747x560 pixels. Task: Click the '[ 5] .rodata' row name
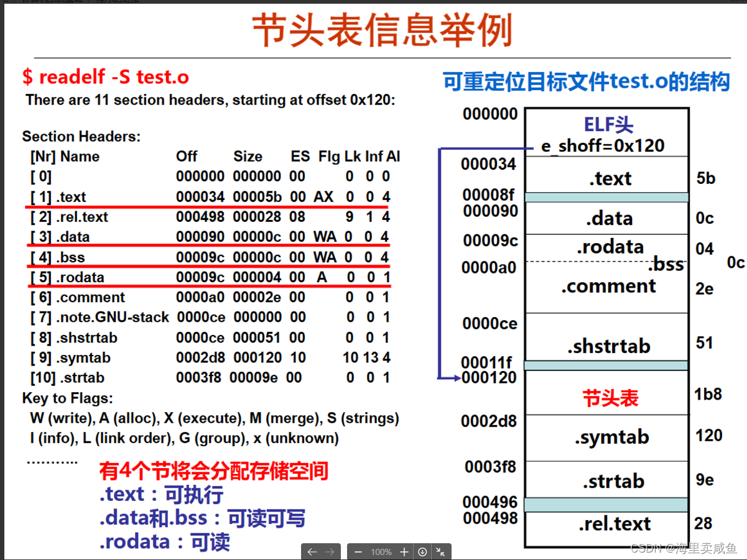(67, 277)
